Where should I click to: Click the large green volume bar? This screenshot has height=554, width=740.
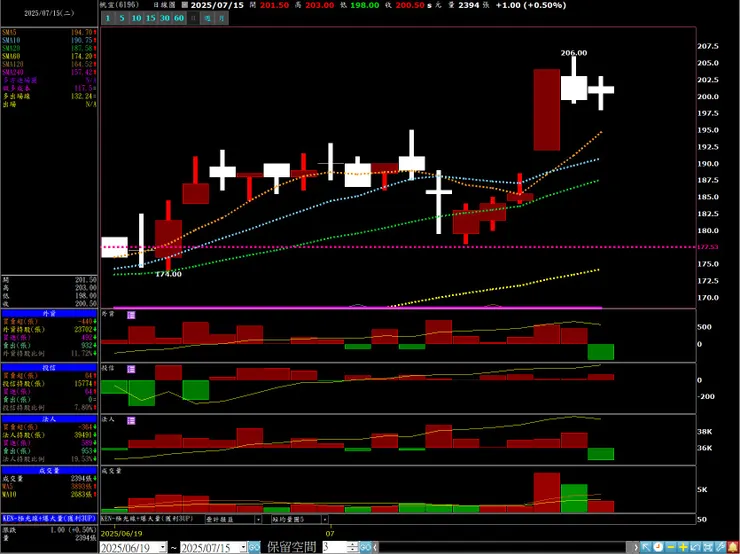tap(574, 498)
